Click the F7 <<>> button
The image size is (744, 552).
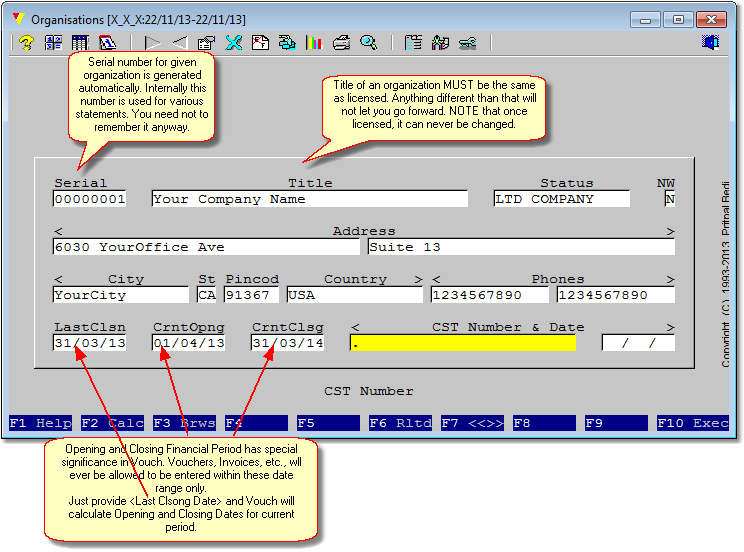tap(473, 423)
